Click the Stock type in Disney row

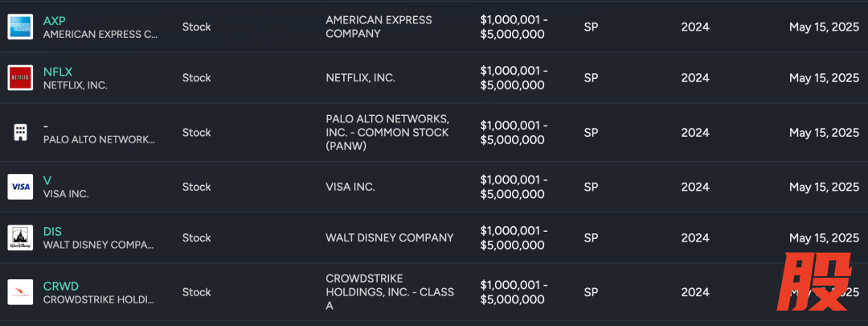pos(196,237)
